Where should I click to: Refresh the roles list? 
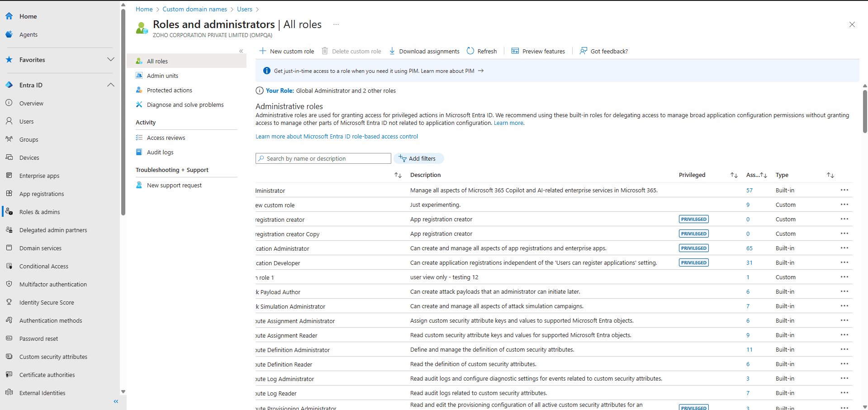point(481,51)
